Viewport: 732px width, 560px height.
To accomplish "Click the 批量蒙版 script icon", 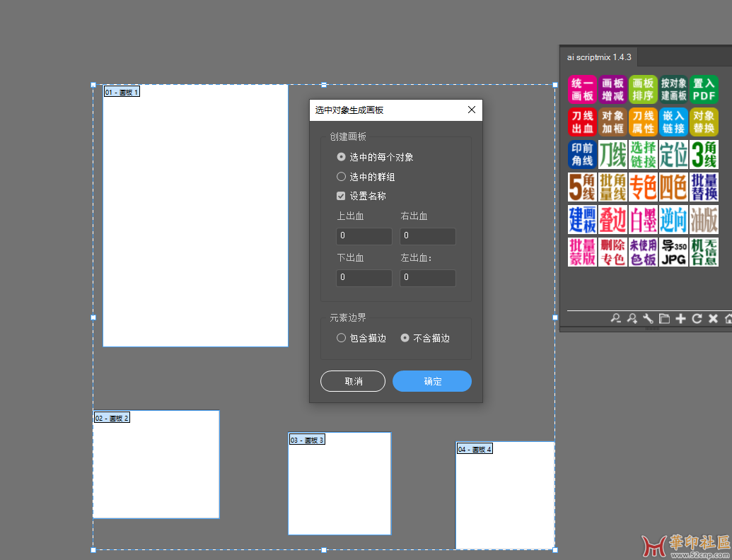I will click(582, 252).
